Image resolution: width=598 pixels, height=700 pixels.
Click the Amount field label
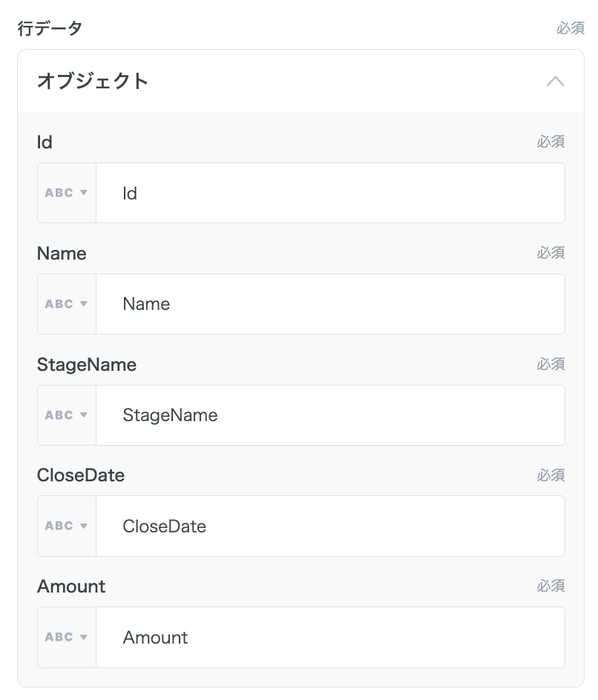point(71,587)
